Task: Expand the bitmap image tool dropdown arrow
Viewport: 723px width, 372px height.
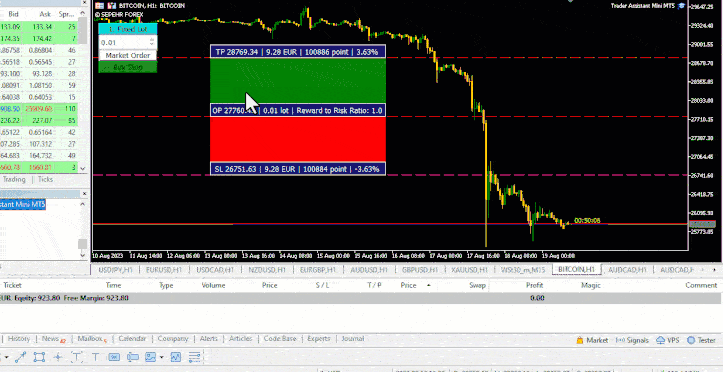Action: click(x=161, y=357)
